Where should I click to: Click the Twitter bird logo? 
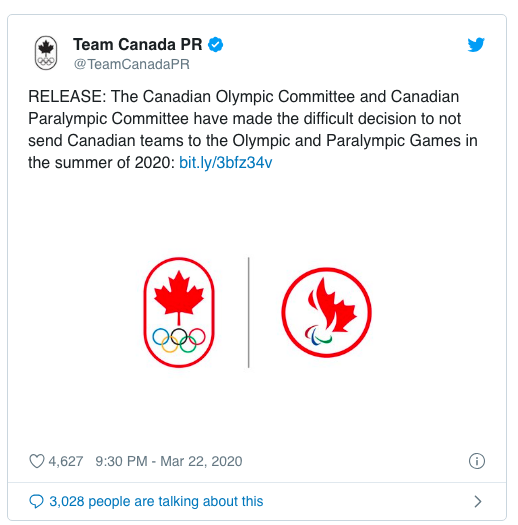pyautogui.click(x=476, y=45)
